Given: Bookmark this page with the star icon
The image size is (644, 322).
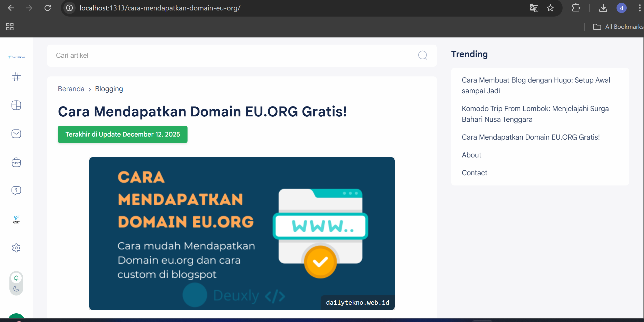Looking at the screenshot, I should 550,8.
